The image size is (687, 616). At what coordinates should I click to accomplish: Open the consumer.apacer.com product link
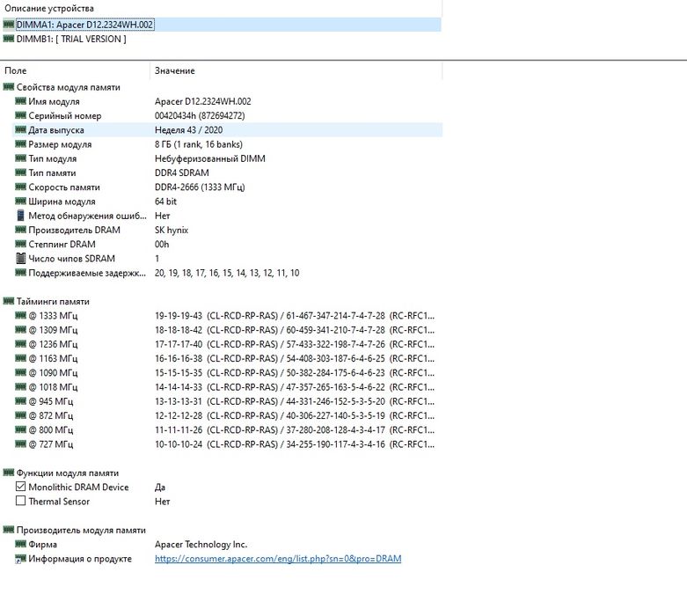[278, 559]
